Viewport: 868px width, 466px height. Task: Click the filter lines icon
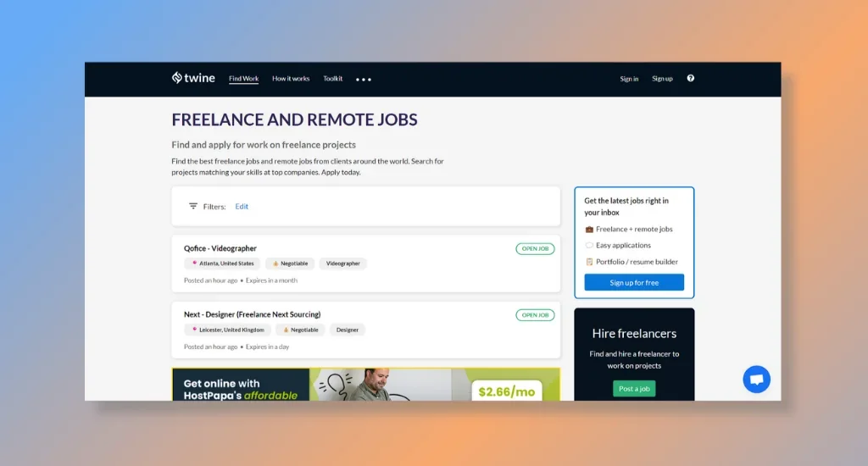(x=193, y=206)
